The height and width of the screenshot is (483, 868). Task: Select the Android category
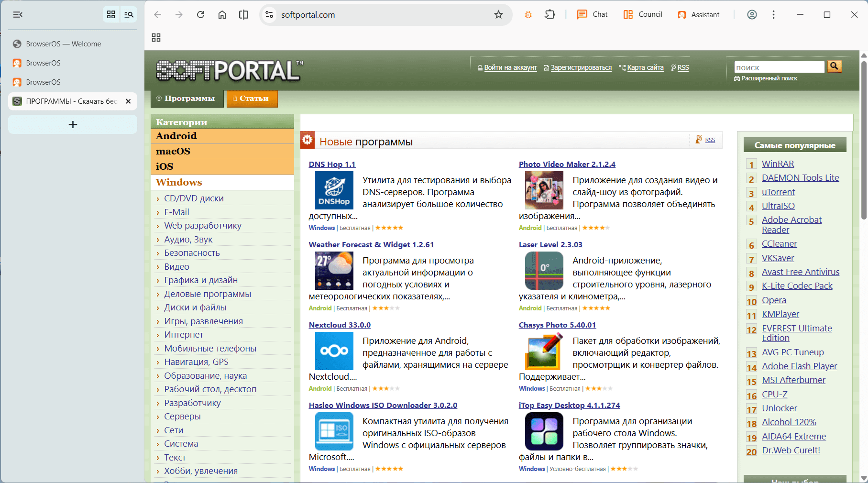pyautogui.click(x=222, y=136)
